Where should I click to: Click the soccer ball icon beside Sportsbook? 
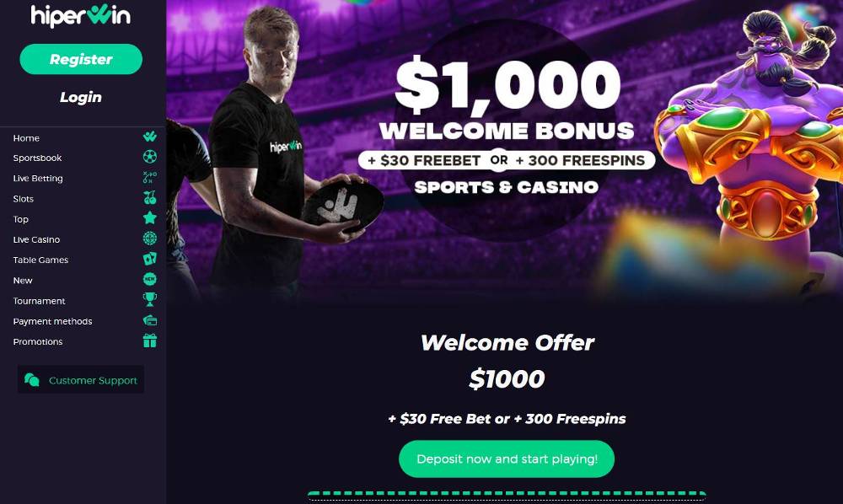pos(150,157)
